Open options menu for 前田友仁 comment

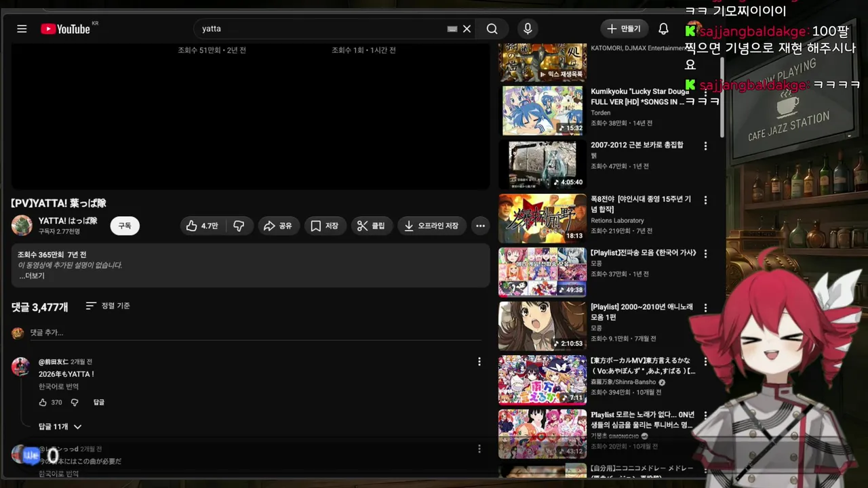pos(479,362)
